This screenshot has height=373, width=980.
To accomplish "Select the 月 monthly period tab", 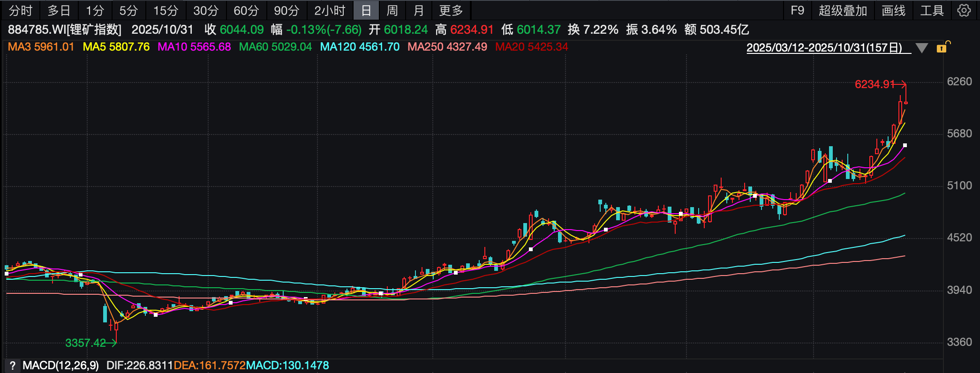I will (419, 10).
